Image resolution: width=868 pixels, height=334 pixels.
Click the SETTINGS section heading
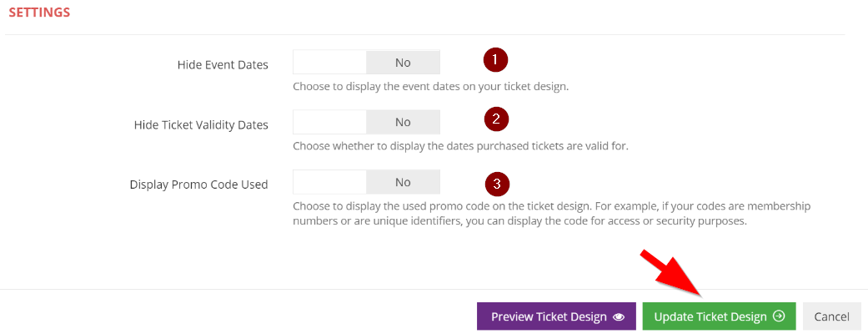click(39, 13)
